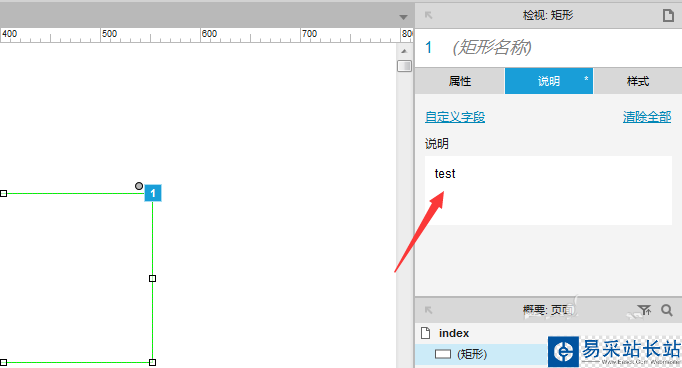This screenshot has width=682, height=368.
Task: Click the Outline panel pop-out arrow icon
Action: [428, 310]
